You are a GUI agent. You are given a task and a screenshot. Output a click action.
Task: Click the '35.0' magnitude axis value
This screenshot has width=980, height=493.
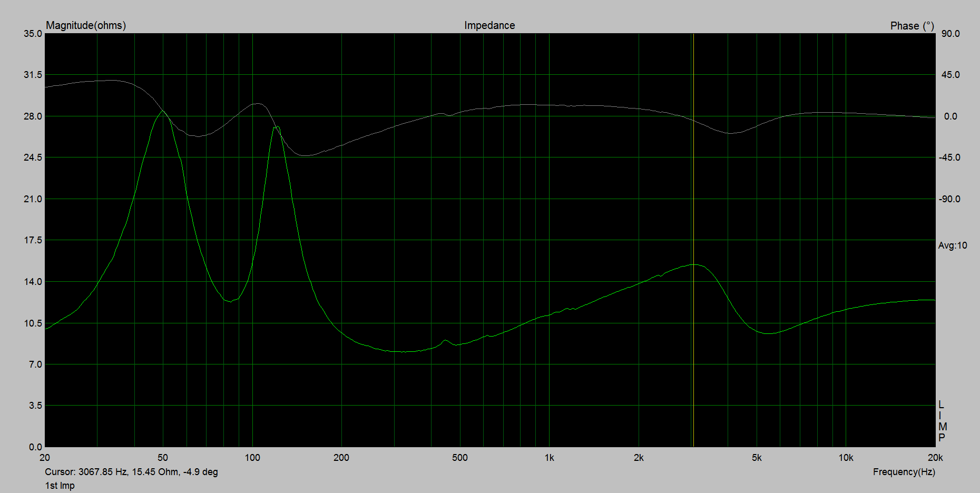(33, 34)
